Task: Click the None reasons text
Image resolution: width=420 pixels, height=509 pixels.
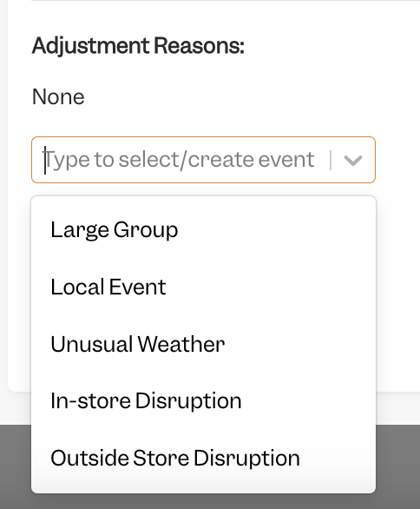Action: tap(58, 96)
